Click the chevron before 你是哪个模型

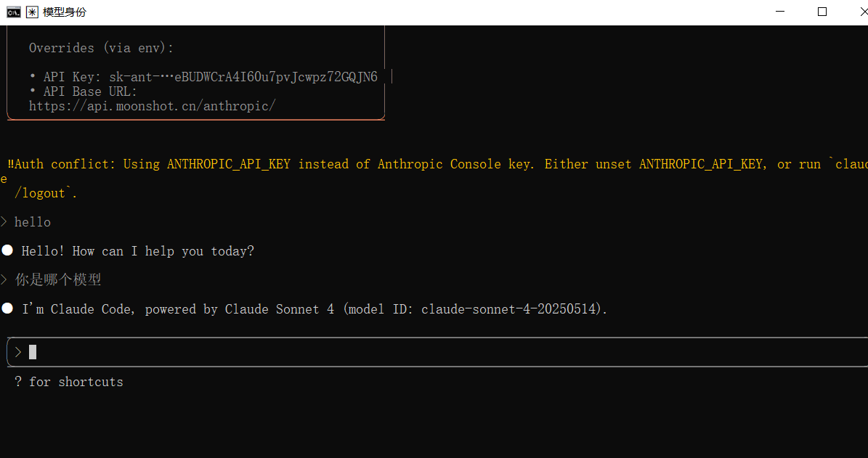tap(4, 279)
